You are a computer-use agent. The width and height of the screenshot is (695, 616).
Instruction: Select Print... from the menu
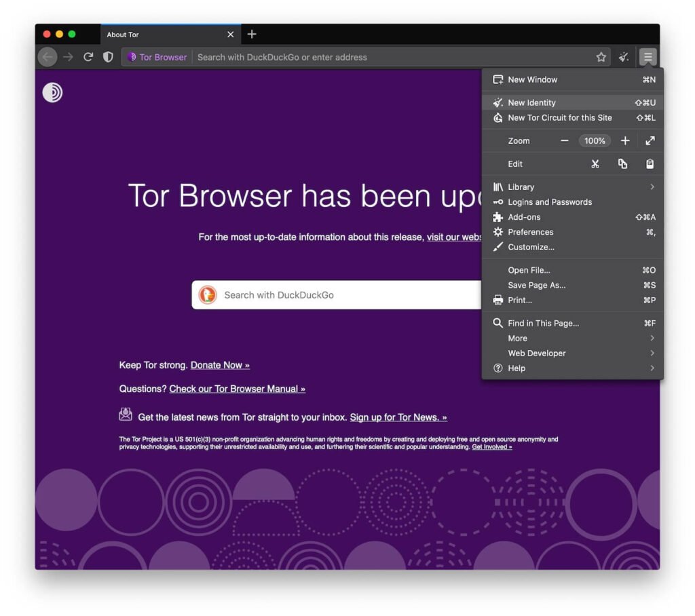573,301
